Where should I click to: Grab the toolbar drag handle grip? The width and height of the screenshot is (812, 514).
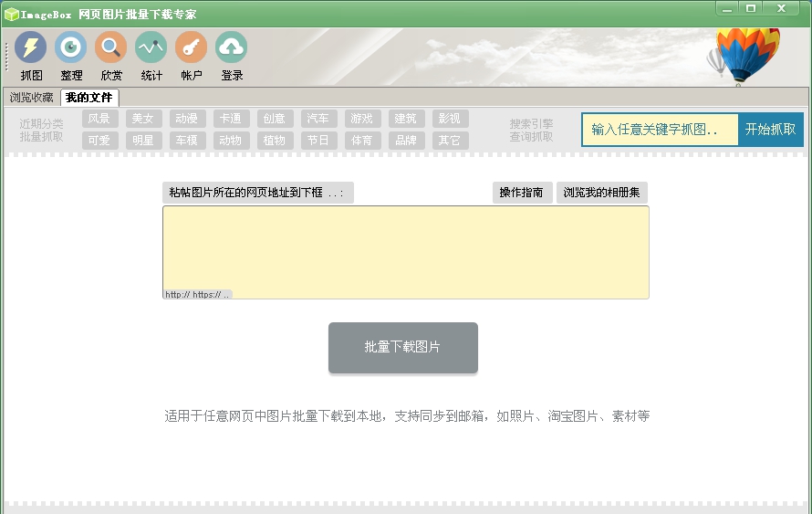(6, 57)
